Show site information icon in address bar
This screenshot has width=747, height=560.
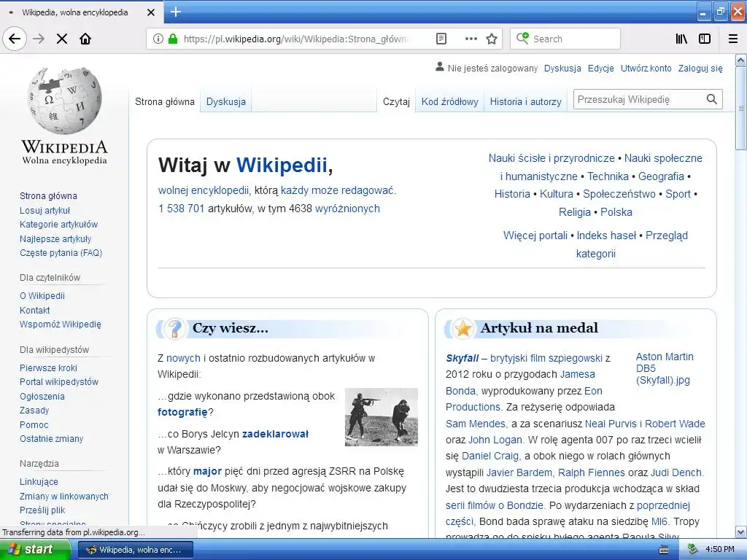(158, 39)
